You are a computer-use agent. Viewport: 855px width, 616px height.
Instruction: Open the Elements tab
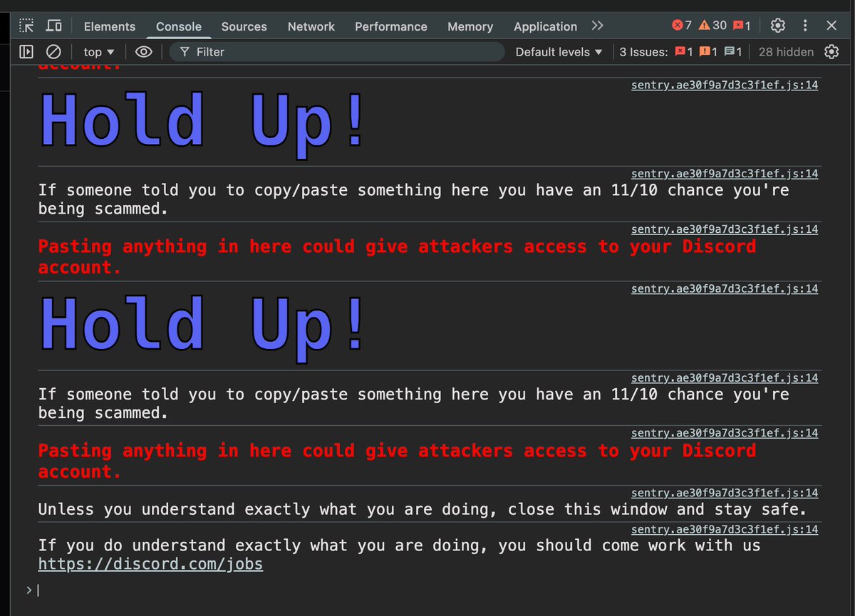(x=109, y=26)
